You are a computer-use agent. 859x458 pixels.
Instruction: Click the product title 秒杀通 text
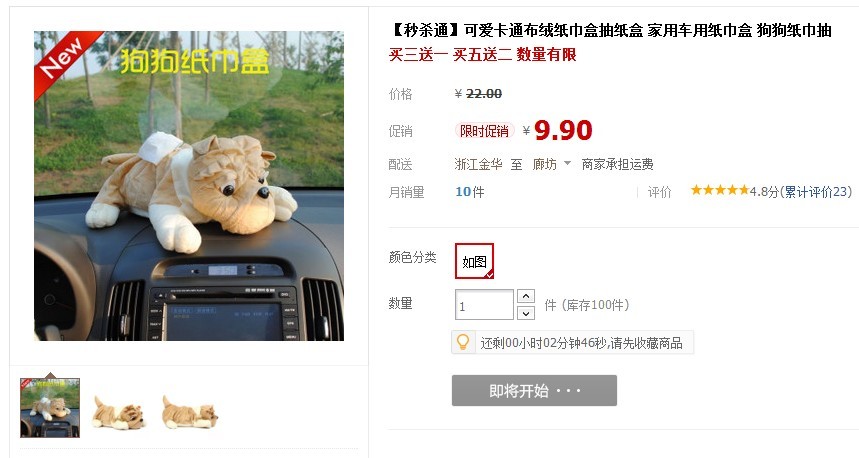tap(610, 30)
